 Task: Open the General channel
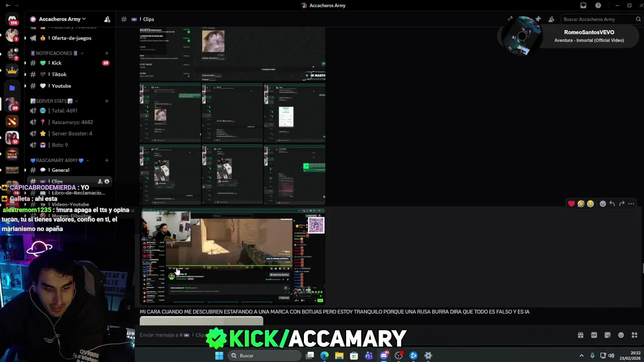coord(69,170)
